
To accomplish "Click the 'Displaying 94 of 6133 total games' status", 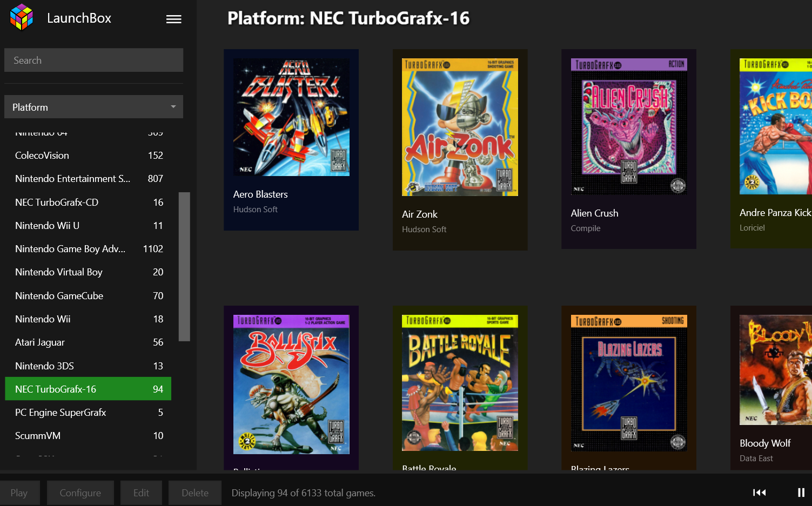I will point(304,493).
